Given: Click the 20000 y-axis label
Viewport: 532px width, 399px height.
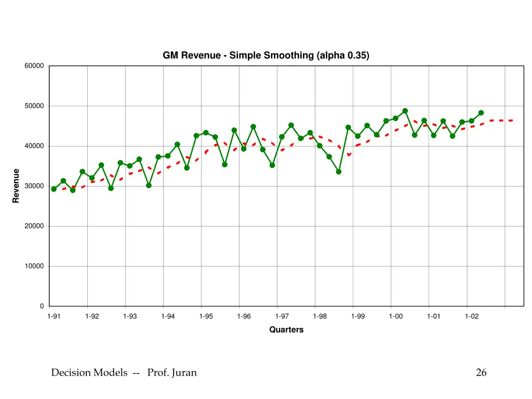Looking at the screenshot, I should pyautogui.click(x=34, y=226).
